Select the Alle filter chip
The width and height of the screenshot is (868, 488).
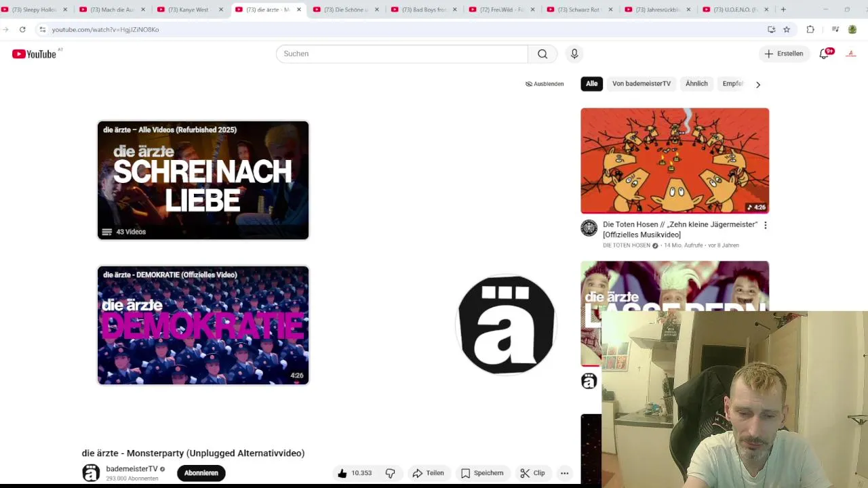(x=591, y=84)
